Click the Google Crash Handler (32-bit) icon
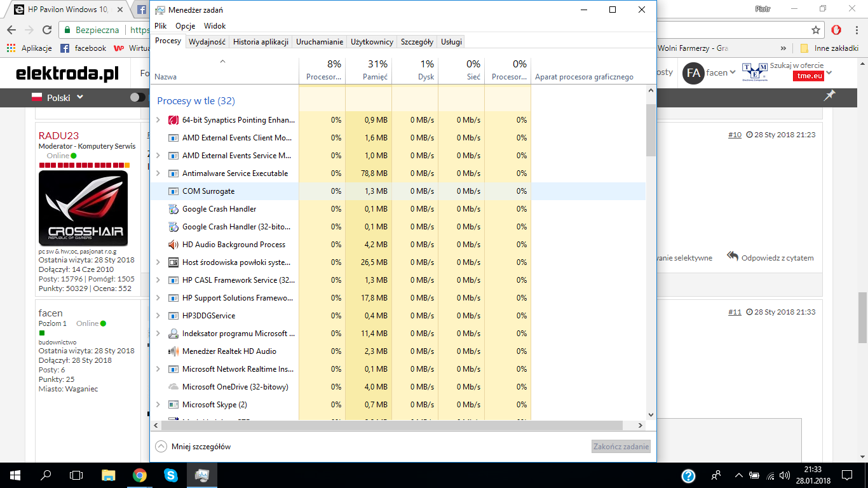Screen dimensions: 868x488 (173, 227)
